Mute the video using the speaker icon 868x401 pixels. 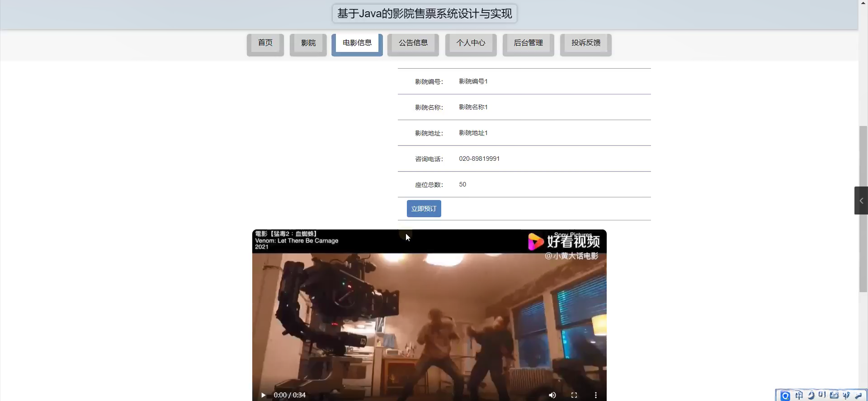pos(552,395)
